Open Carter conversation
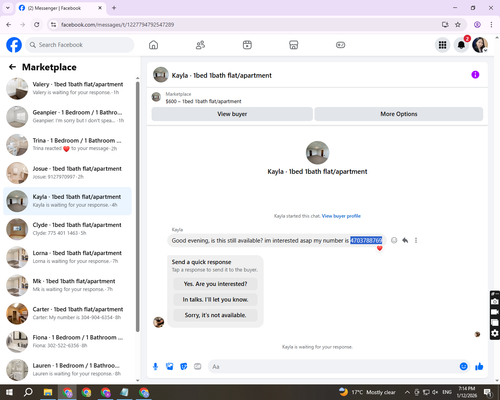This screenshot has height=400, width=500. [67, 314]
